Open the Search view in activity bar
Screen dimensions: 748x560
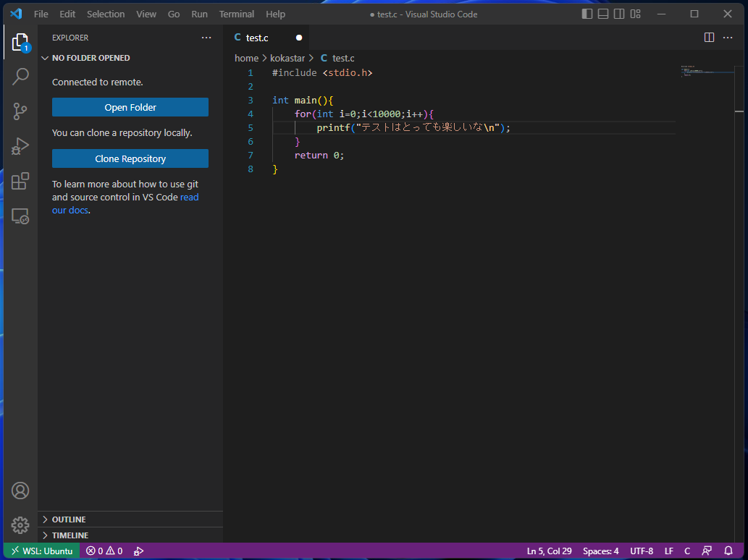click(20, 76)
